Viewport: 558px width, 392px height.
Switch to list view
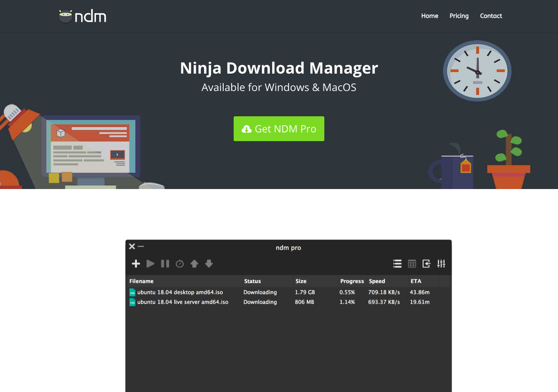click(397, 264)
